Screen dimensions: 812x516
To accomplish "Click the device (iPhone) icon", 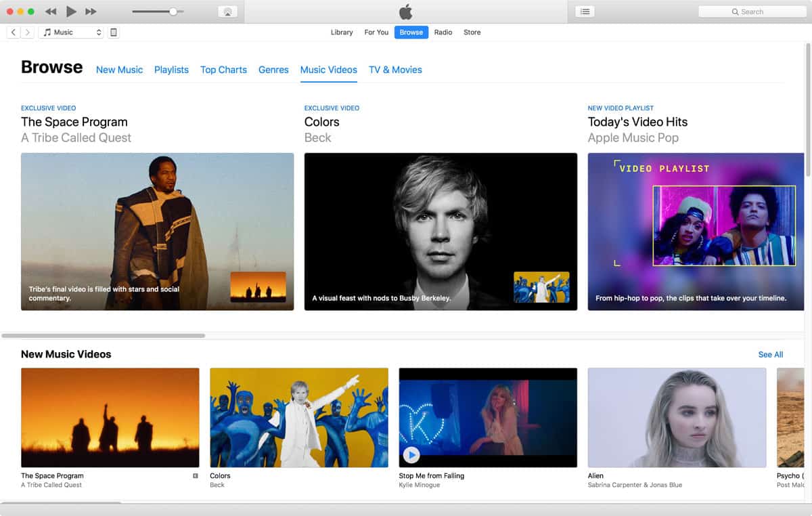I will (114, 33).
